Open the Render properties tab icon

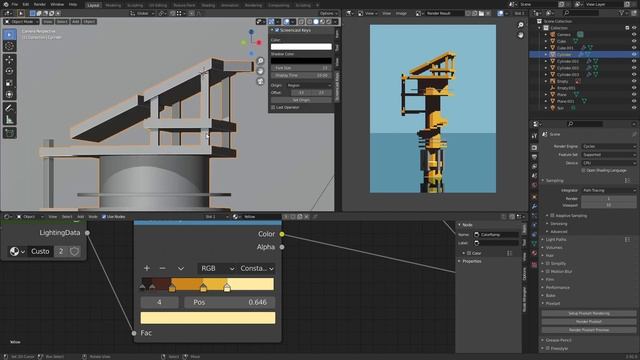pos(534,148)
